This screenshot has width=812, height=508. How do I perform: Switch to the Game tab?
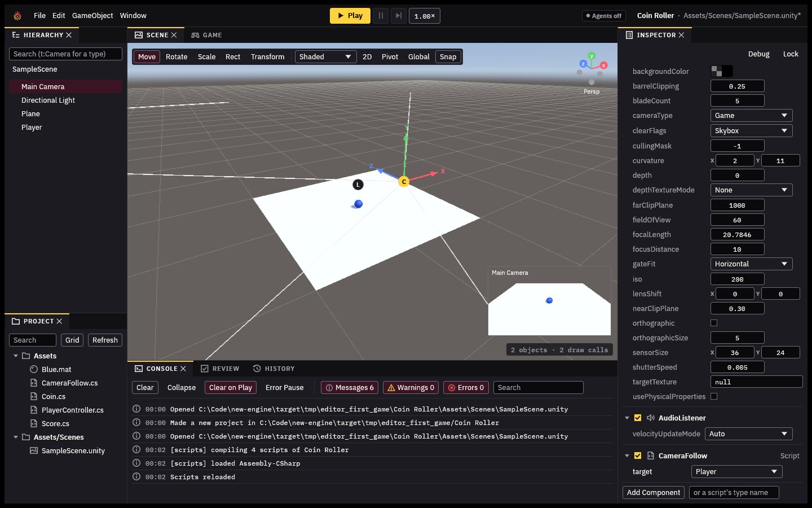[206, 35]
